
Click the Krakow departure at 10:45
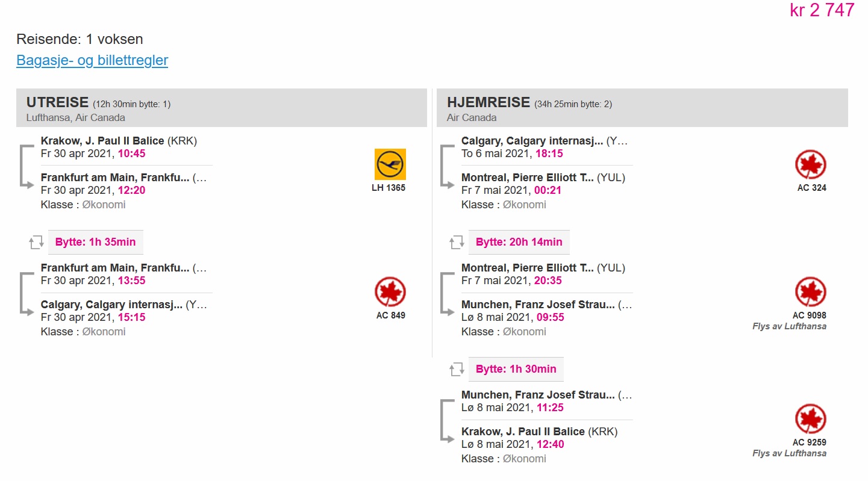pyautogui.click(x=119, y=147)
